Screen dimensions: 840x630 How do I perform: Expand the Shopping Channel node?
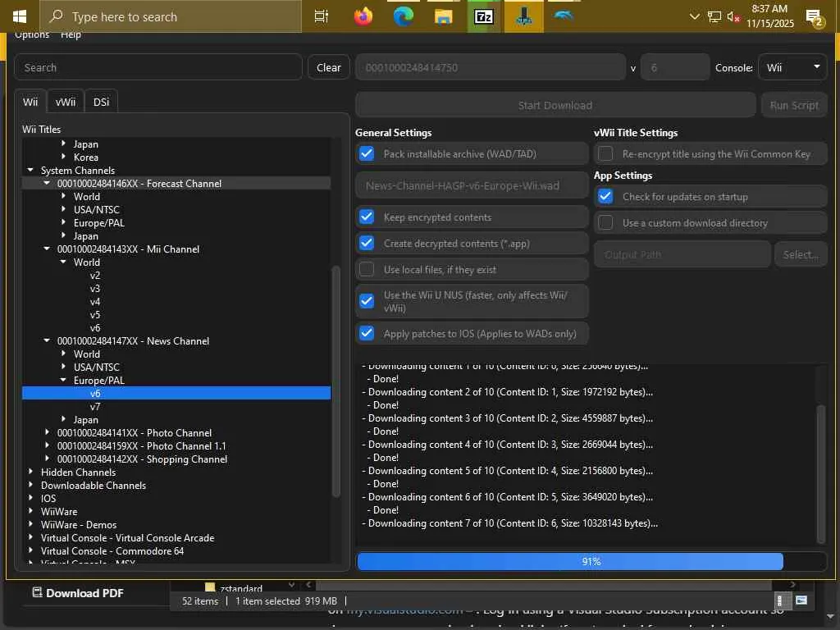pos(47,459)
